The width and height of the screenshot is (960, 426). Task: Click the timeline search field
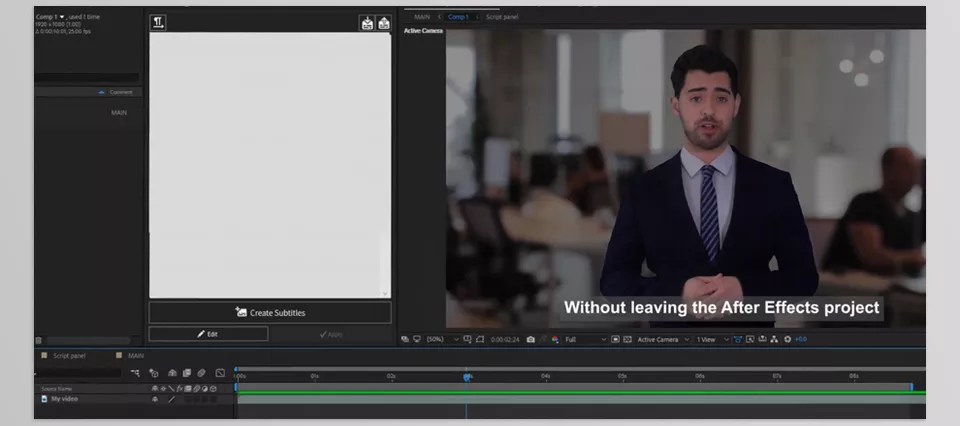[x=78, y=373]
